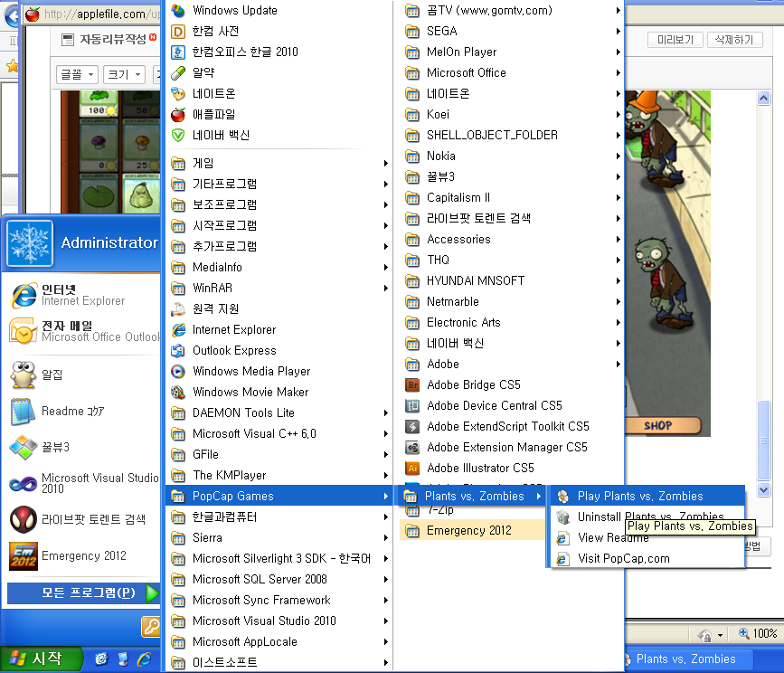784x673 pixels.
Task: Choose Visit PopCap.com menu entry
Action: [623, 558]
